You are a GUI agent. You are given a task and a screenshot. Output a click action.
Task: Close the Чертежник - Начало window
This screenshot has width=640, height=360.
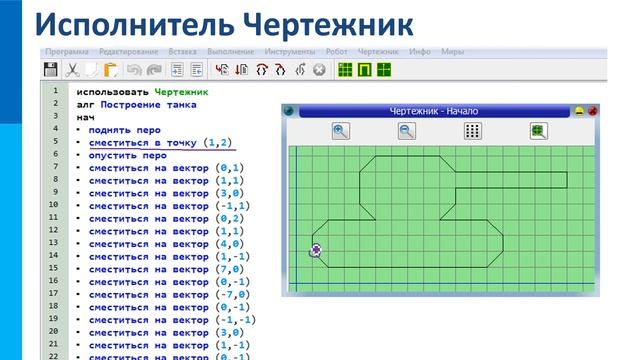(593, 111)
